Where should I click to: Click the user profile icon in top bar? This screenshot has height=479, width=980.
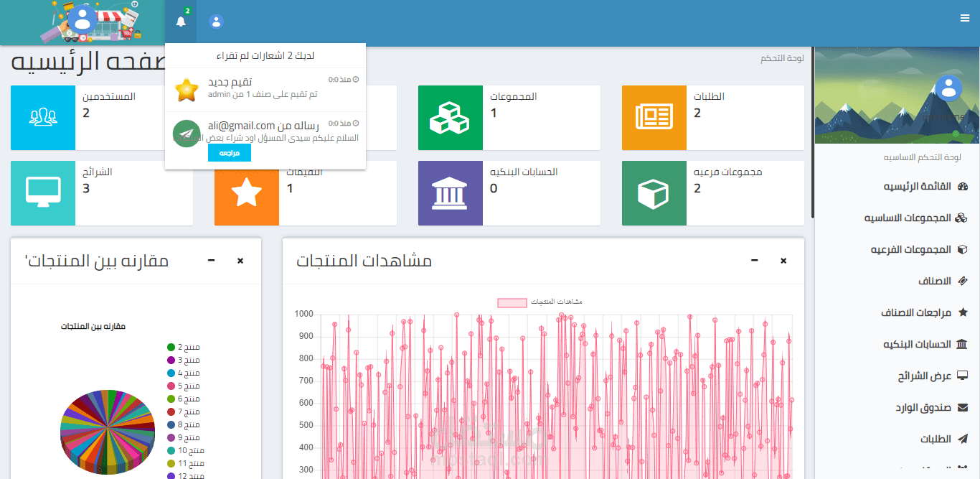click(216, 21)
